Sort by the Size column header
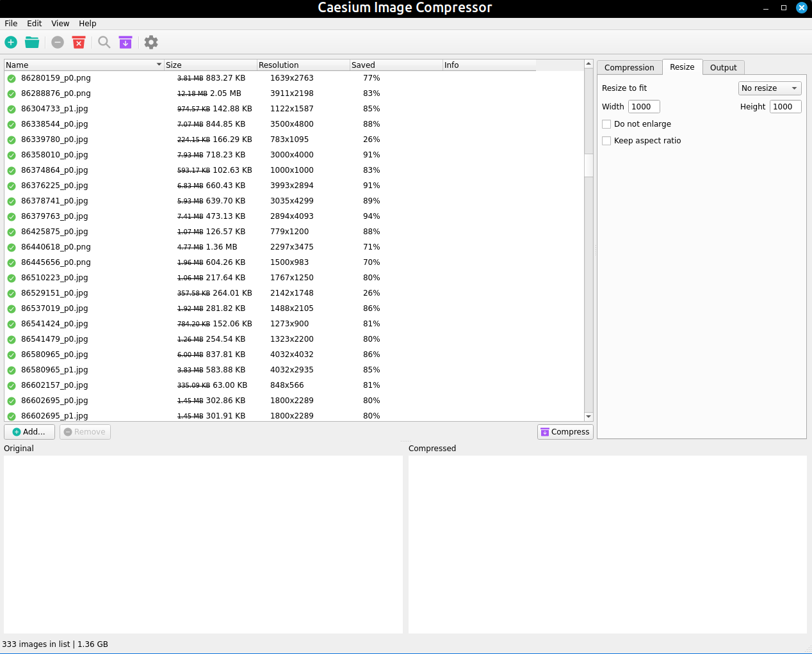Screen dimensions: 812x654 (x=211, y=65)
